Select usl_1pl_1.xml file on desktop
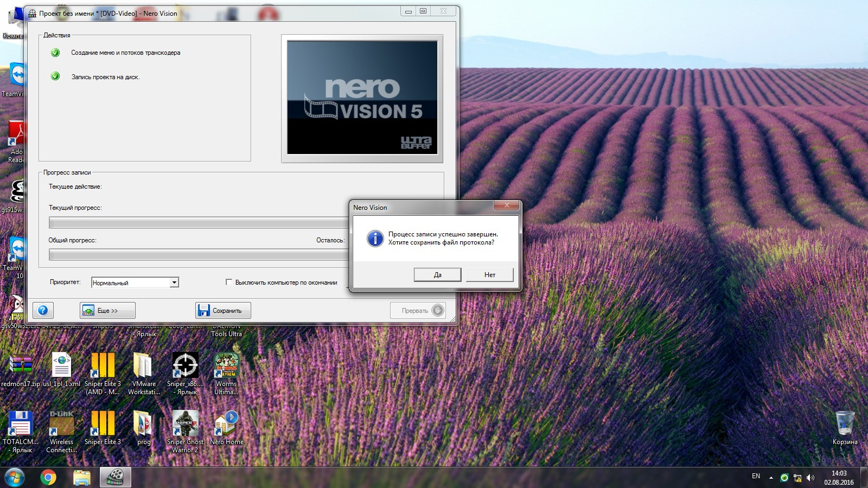Screen dimensions: 868x488 pos(61,370)
